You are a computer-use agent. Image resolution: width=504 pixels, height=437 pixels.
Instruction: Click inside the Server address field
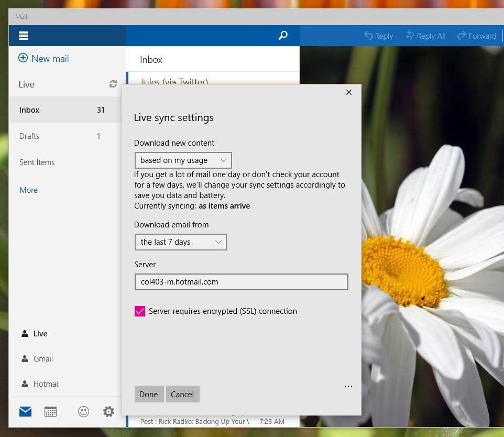(x=241, y=282)
